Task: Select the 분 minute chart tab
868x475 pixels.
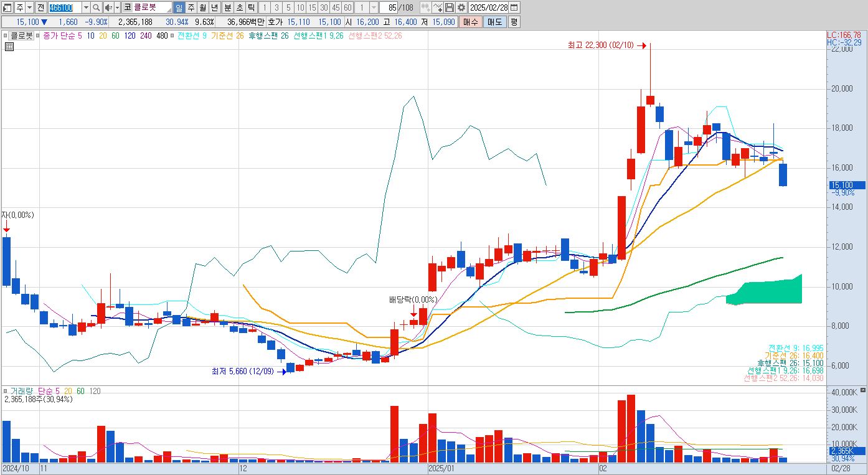Action: point(228,7)
